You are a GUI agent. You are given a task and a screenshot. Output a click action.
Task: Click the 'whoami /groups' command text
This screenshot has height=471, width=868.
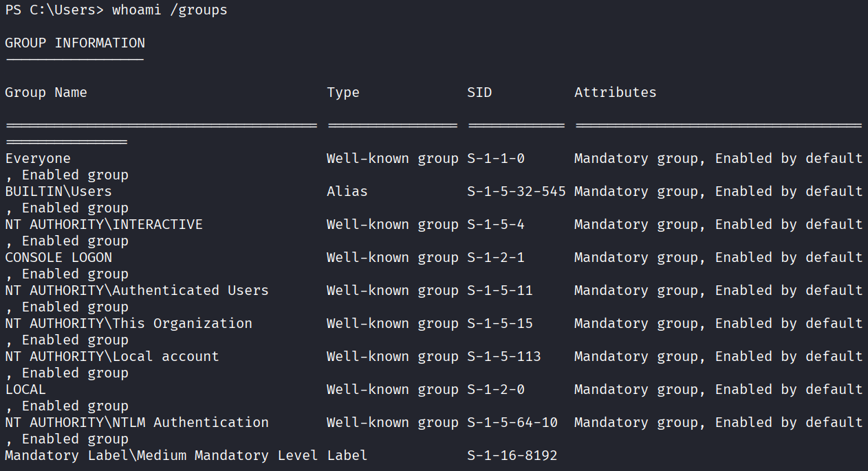point(169,10)
